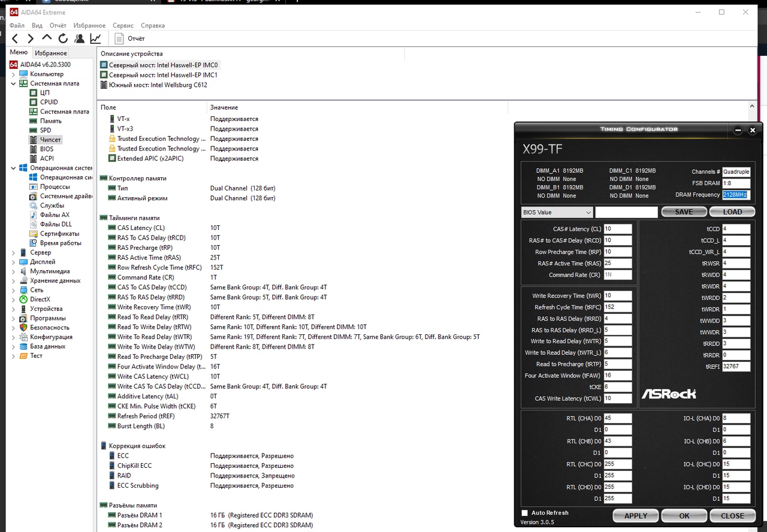Open the BIOS tree icon
The width and height of the screenshot is (767, 532).
[34, 149]
